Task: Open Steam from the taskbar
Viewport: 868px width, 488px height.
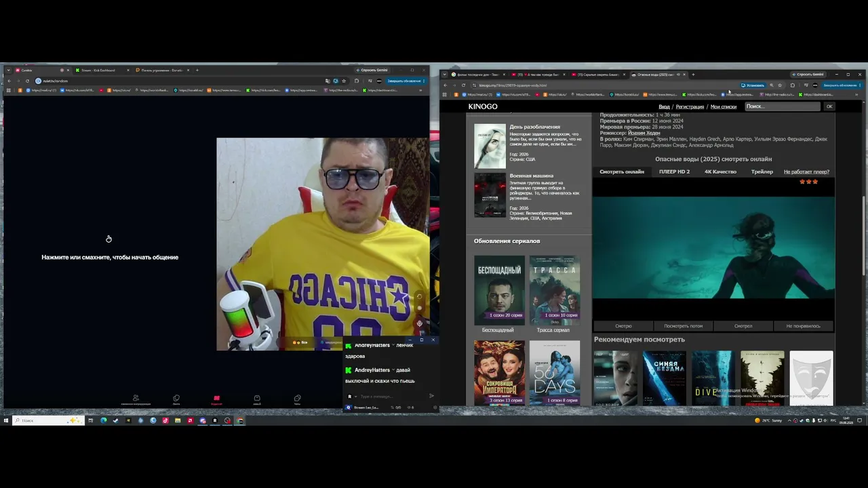Action: (115, 420)
